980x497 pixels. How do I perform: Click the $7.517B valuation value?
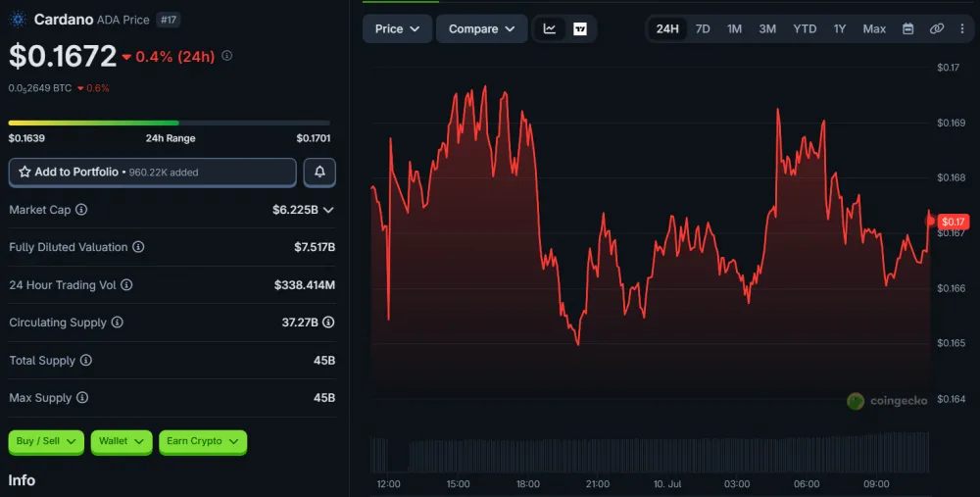click(x=315, y=248)
